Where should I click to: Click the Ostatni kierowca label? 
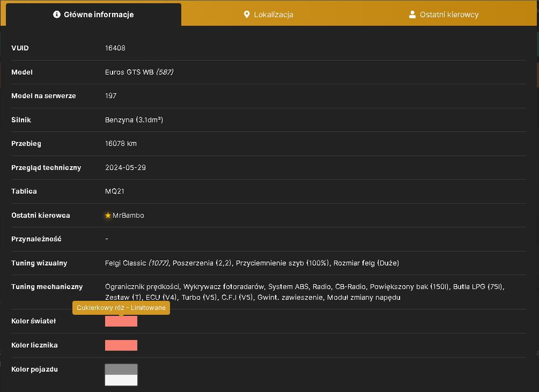pyautogui.click(x=40, y=215)
